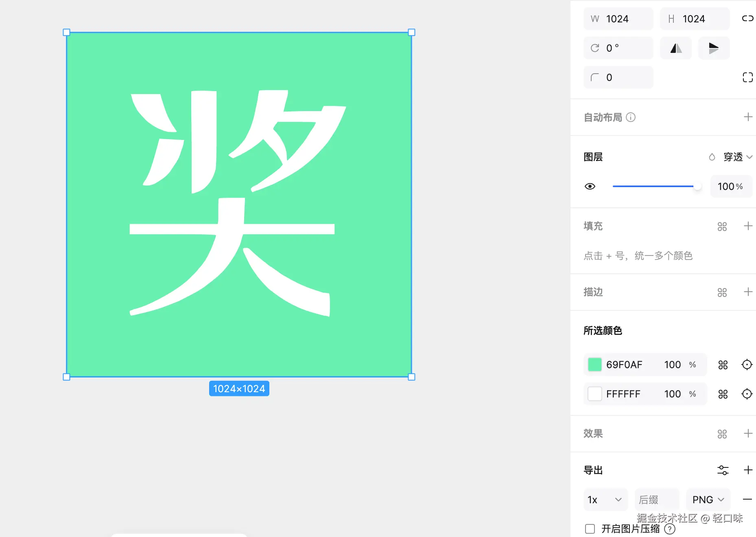The image size is (756, 537).
Task: Click the rotation field showing 0°
Action: tap(618, 48)
